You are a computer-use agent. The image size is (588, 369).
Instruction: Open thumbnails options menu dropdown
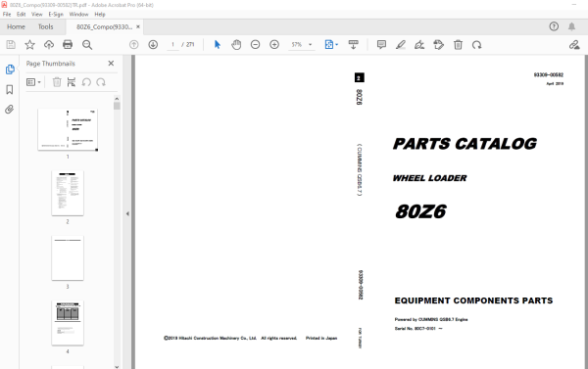pos(33,82)
